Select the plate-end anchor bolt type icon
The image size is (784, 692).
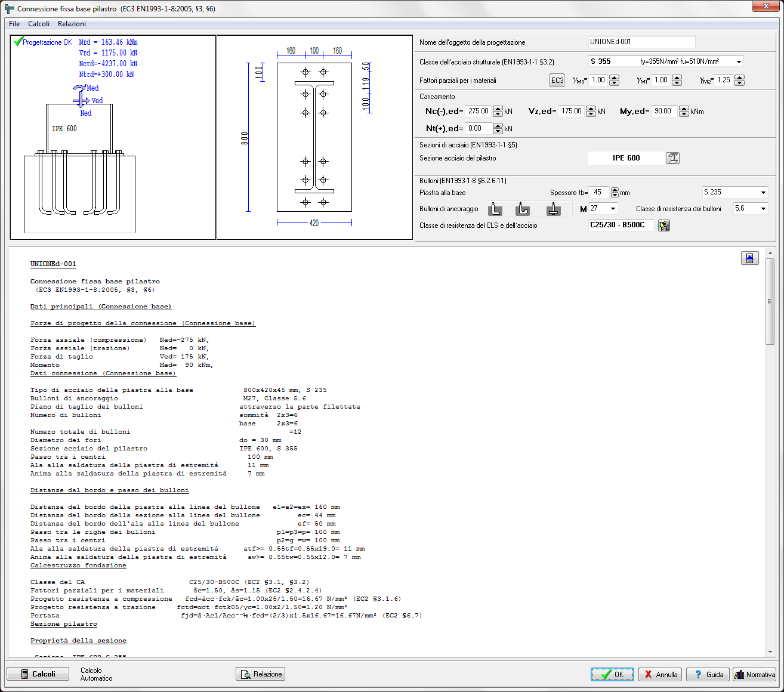click(554, 209)
